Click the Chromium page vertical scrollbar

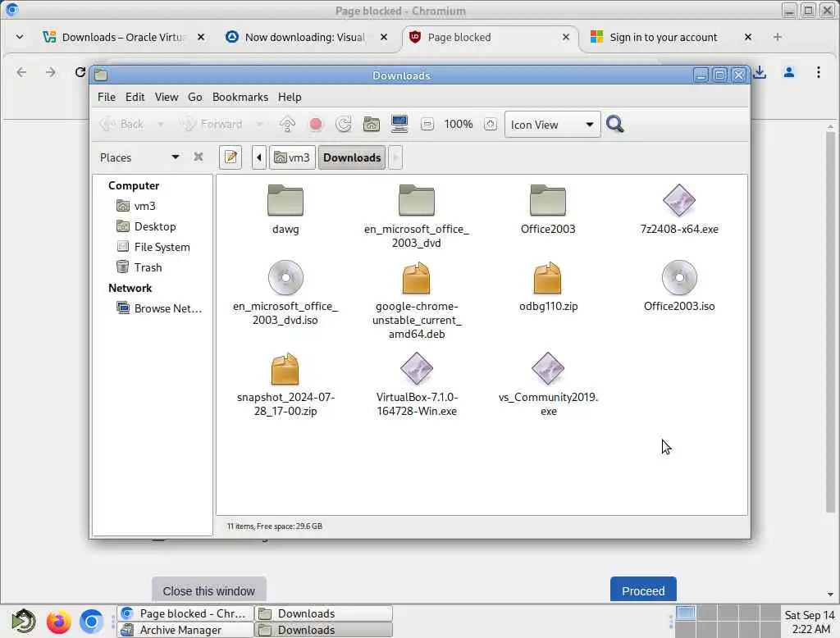click(830, 321)
